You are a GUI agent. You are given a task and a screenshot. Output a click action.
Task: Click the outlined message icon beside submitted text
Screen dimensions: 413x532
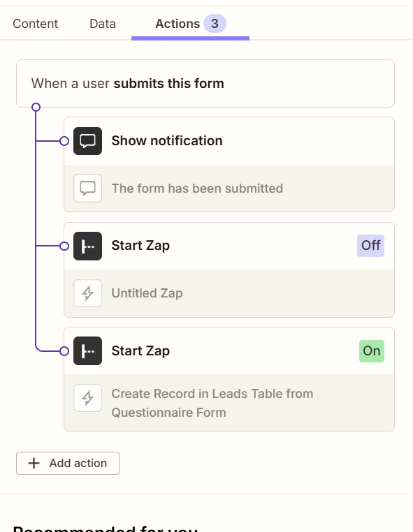(87, 189)
